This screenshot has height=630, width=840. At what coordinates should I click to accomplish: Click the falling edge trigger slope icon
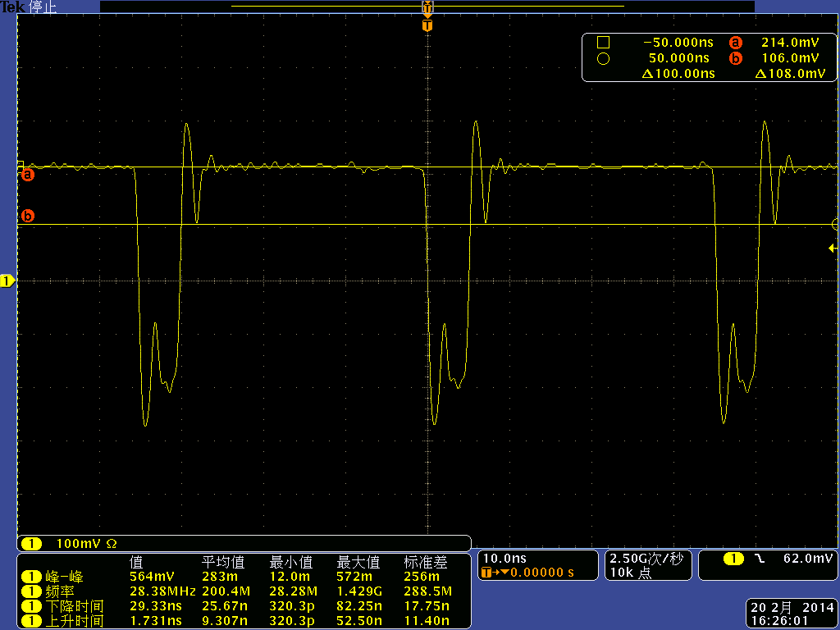[759, 559]
